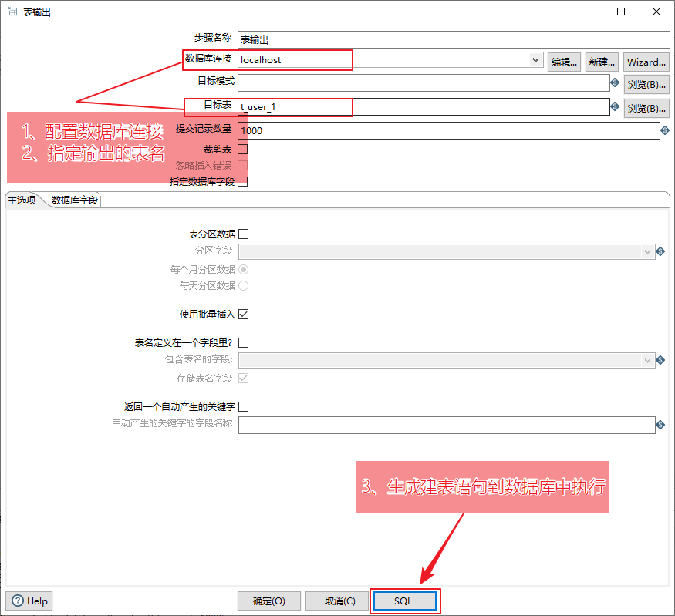Focus the 目标模式 input field
Screen dimensions: 675x616
(424, 82)
